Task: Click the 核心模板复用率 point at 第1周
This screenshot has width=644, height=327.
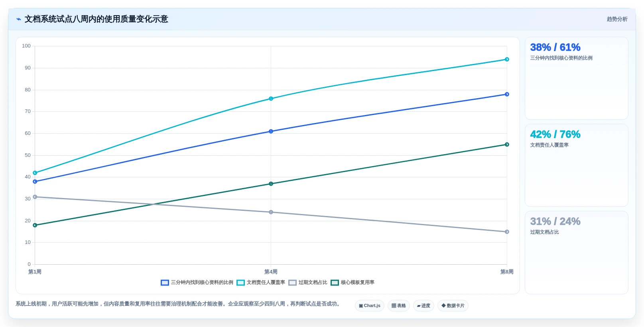Action: coord(35,225)
